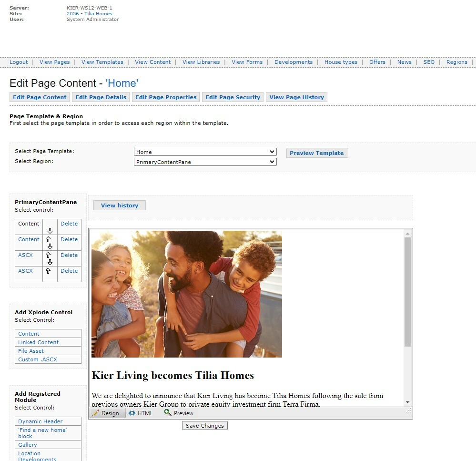Click the family photo in the editor
This screenshot has width=476, height=461.
187,294
